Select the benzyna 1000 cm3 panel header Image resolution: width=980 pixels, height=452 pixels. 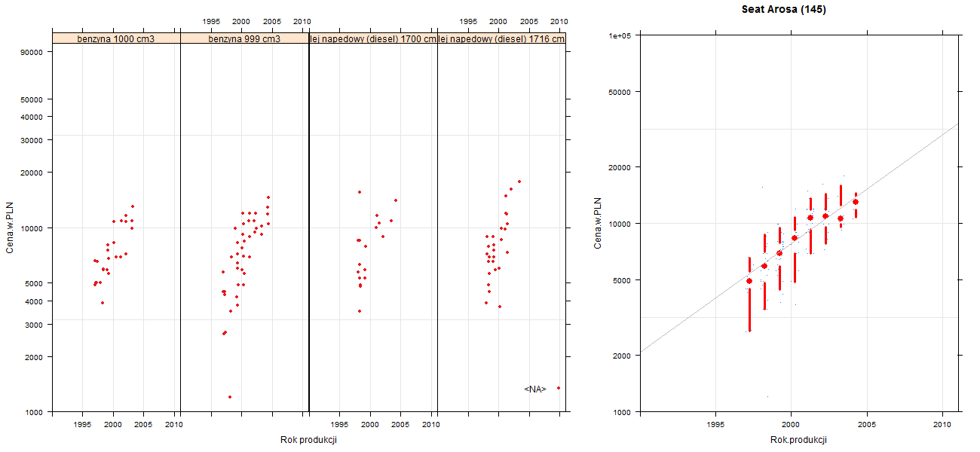pos(116,38)
